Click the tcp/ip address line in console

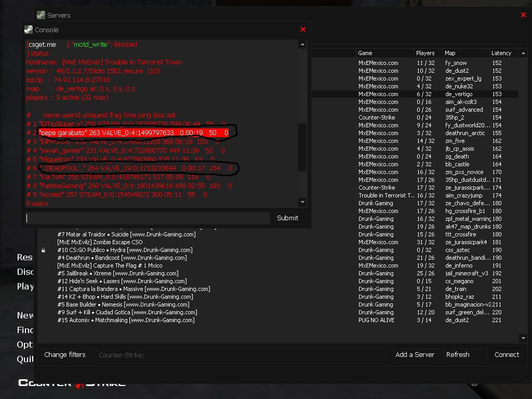[x=68, y=79]
